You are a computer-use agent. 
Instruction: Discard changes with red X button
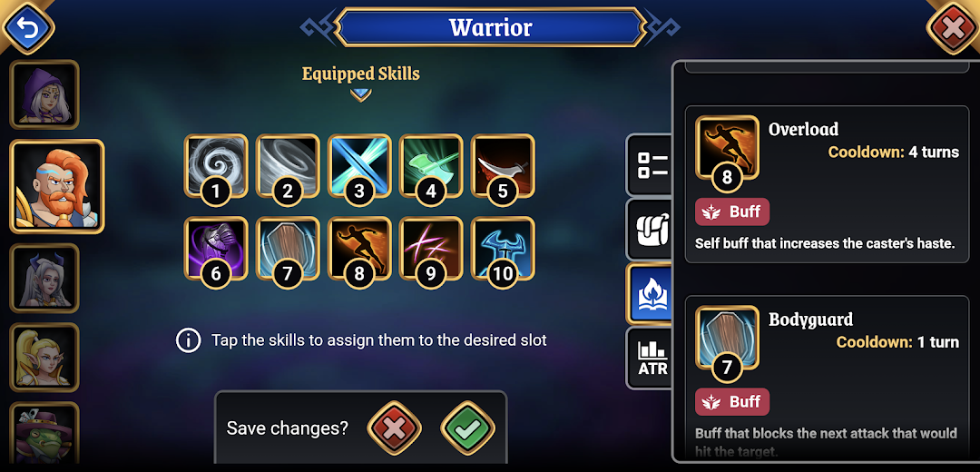(x=395, y=428)
